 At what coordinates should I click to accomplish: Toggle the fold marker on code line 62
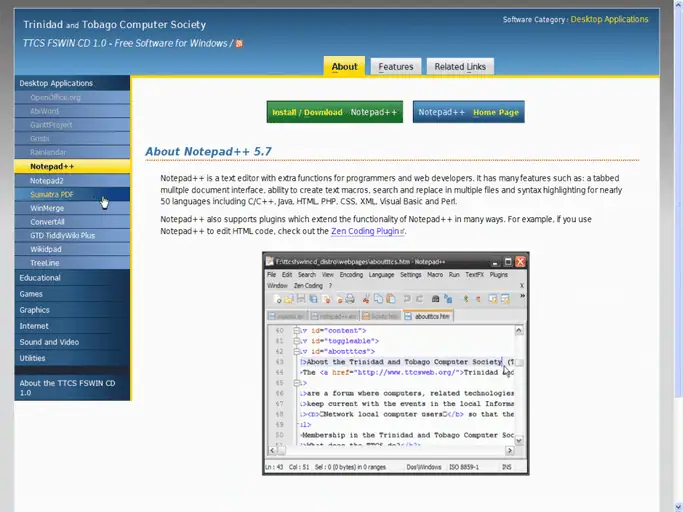[x=296, y=351]
